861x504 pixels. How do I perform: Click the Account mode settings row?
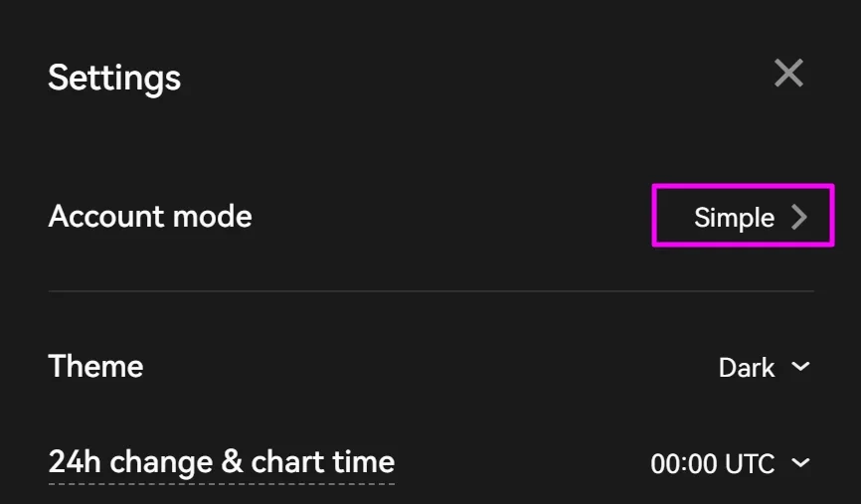tap(430, 217)
